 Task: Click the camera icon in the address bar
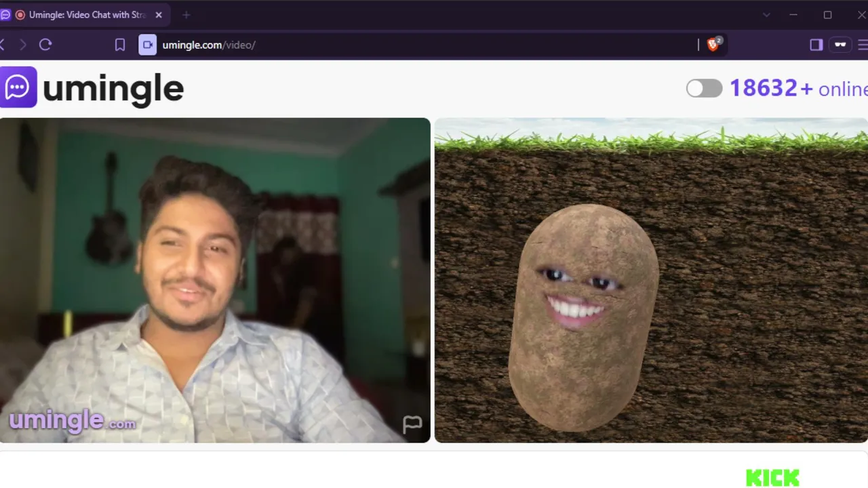click(x=147, y=45)
